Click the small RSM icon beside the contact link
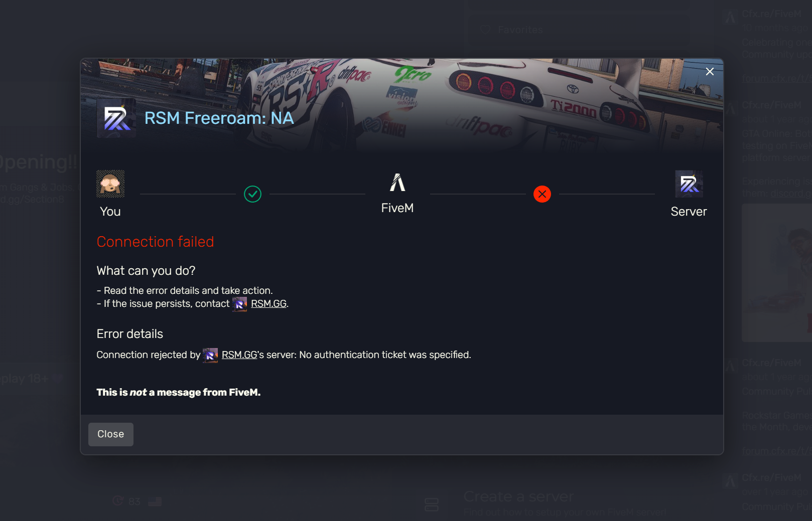Image resolution: width=812 pixels, height=521 pixels. coord(240,304)
